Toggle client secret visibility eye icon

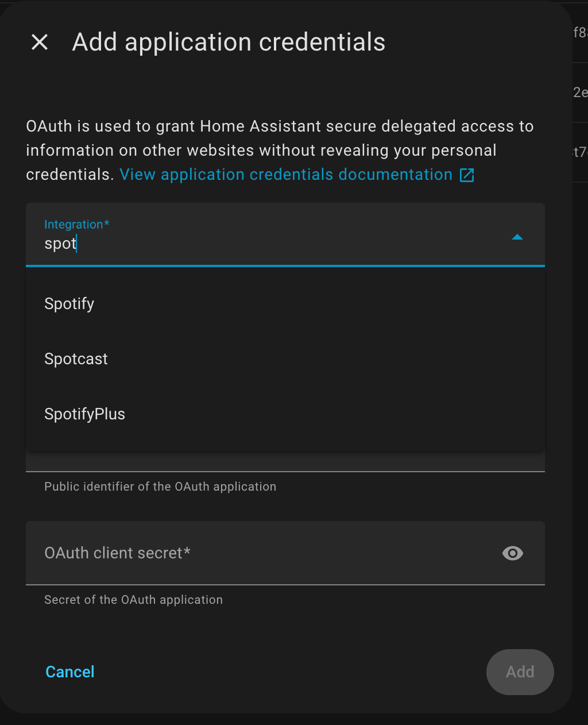coord(512,553)
